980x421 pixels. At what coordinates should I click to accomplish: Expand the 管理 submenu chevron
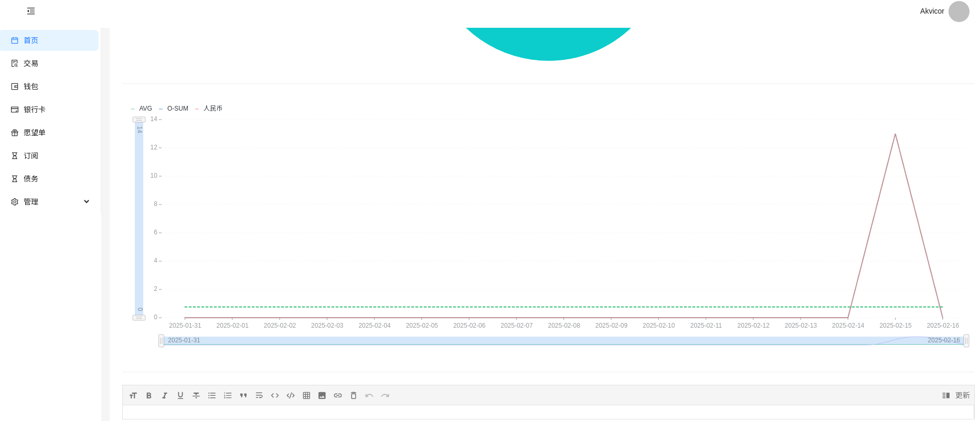pyautogui.click(x=87, y=202)
